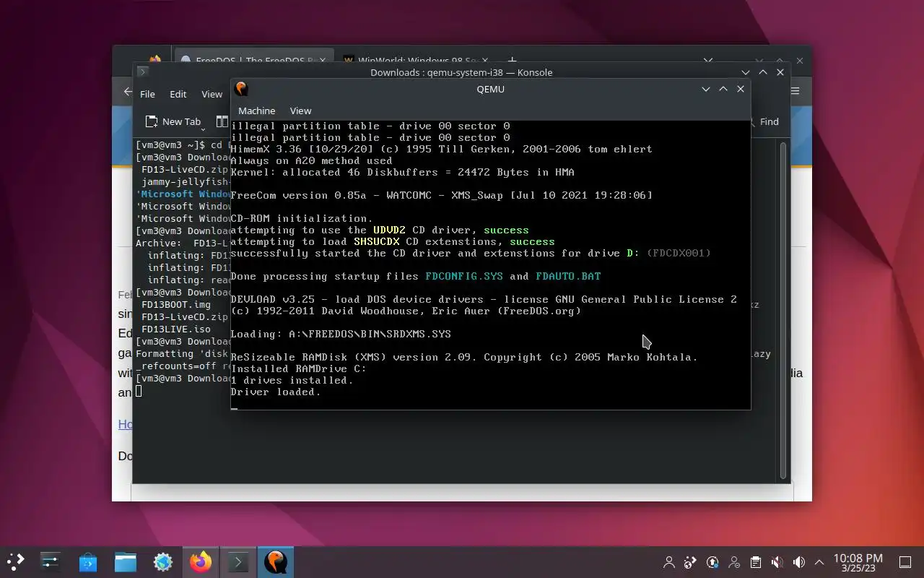The image size is (924, 578).
Task: Open the application launcher in the taskbar
Action: (x=15, y=561)
